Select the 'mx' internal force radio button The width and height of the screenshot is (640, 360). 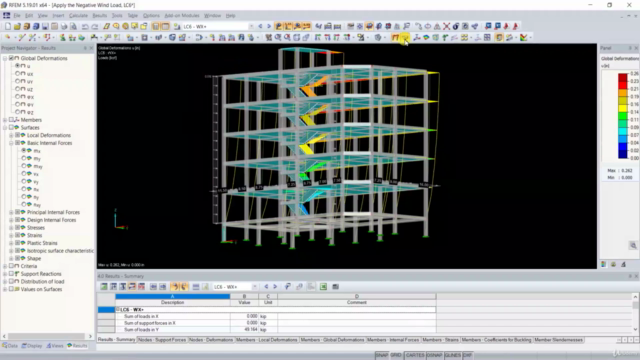tap(24, 151)
